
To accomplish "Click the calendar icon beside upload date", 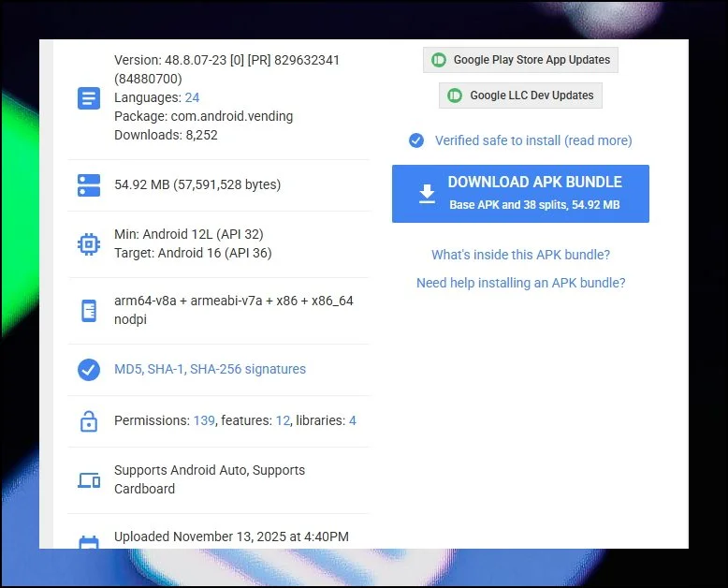I will pos(89,542).
